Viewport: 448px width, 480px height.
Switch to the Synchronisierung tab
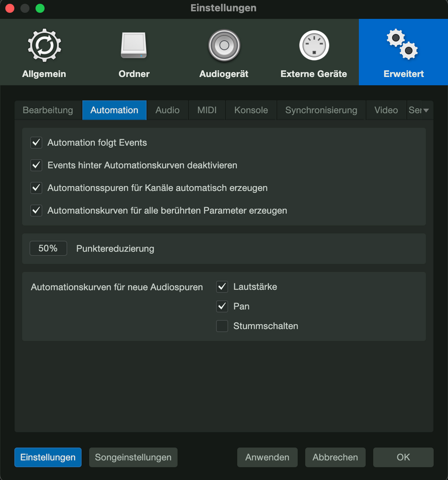[x=321, y=110]
